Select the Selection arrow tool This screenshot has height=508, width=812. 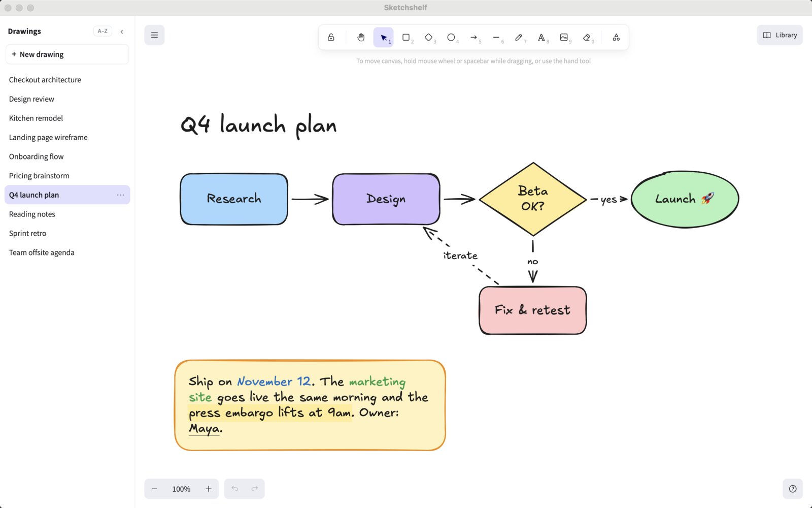384,37
